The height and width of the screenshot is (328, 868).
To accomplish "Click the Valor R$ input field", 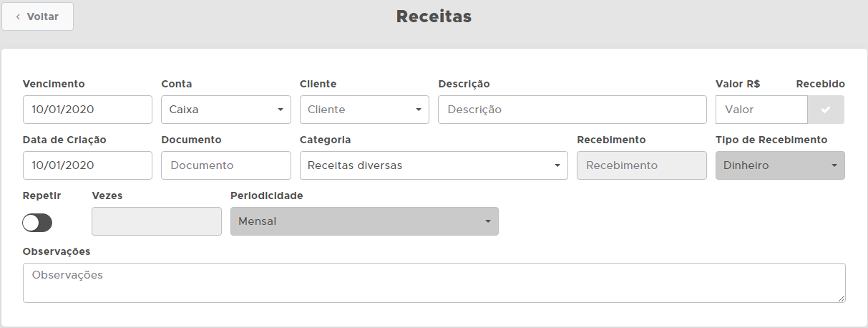I will [x=761, y=110].
